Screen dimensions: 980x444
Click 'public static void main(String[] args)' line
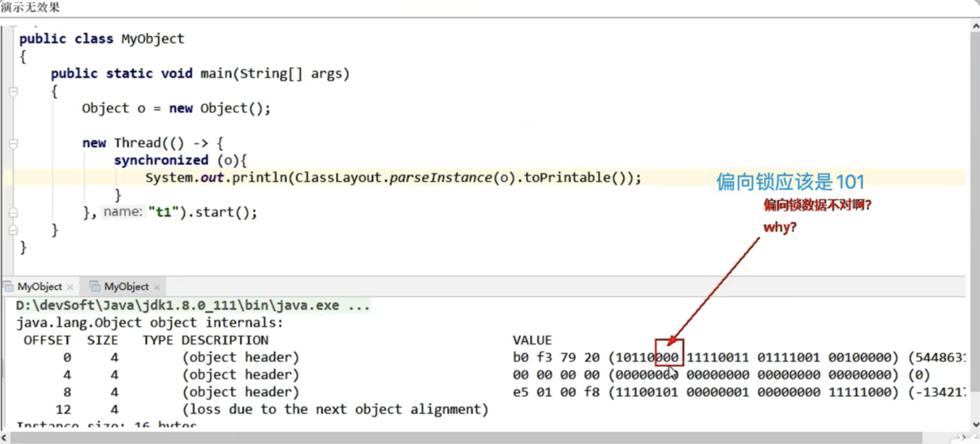[x=200, y=74]
